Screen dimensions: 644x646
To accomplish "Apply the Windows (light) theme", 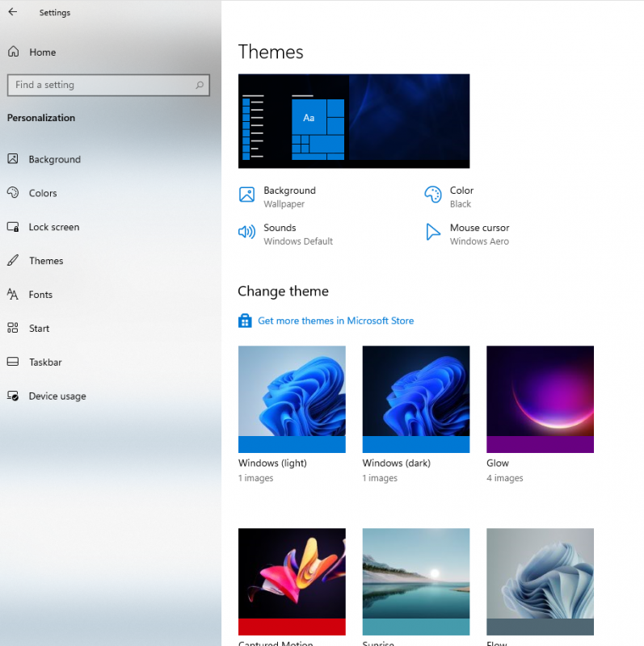I will [x=292, y=399].
